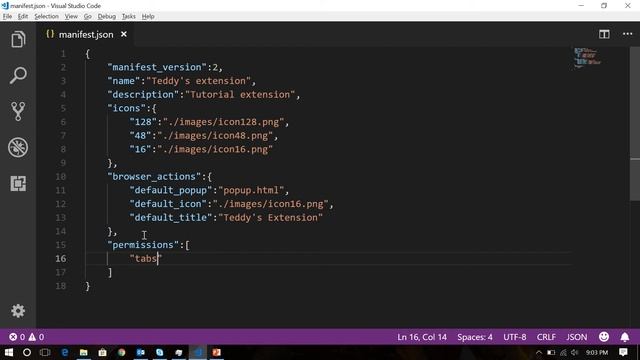Change file encoding via UTF-8
Image resolution: width=640 pixels, height=360 pixels.
tap(514, 337)
